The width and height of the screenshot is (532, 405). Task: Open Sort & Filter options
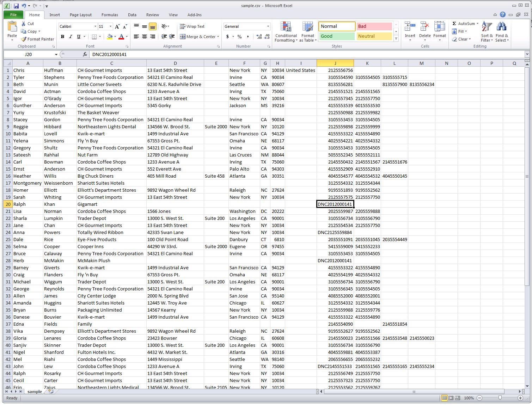click(x=487, y=32)
